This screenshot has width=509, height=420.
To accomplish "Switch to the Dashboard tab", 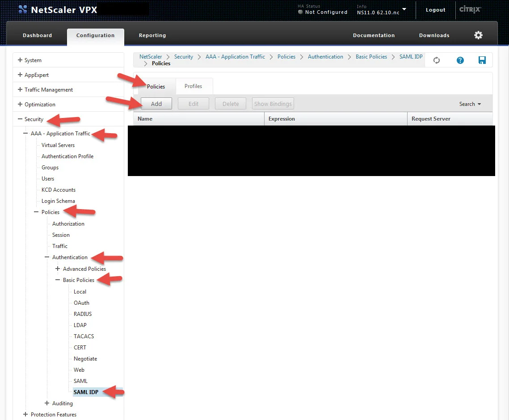I will point(38,35).
